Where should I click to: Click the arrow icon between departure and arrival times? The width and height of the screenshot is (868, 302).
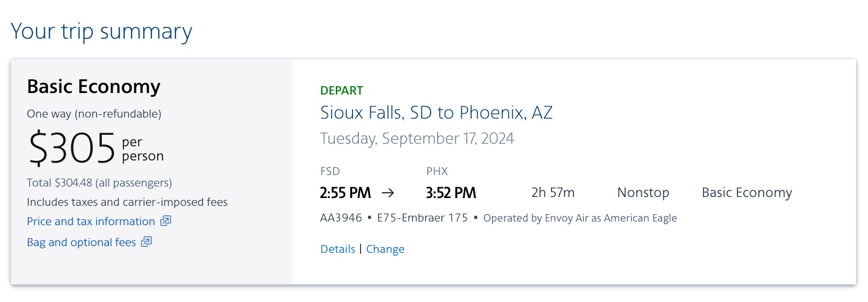point(389,193)
